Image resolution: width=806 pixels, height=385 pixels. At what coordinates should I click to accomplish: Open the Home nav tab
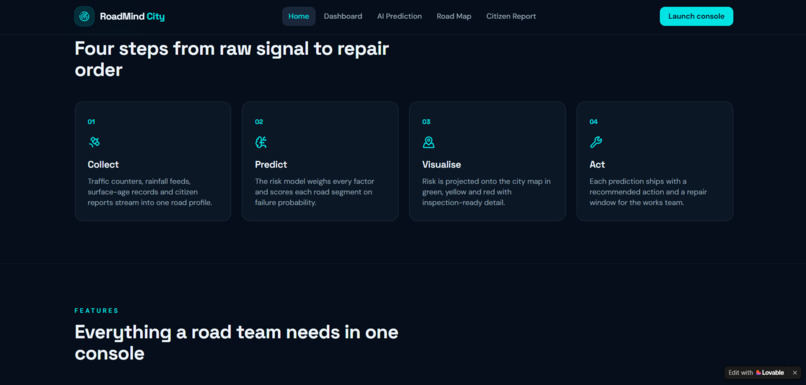(299, 16)
